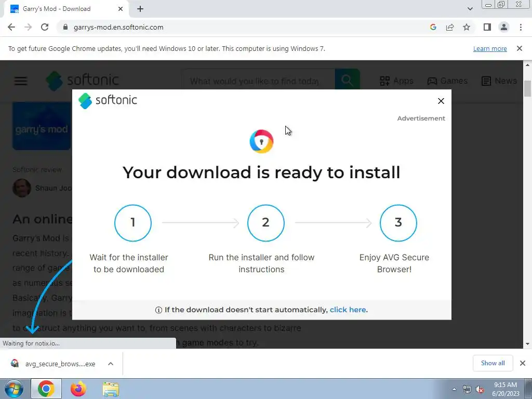Click the network tray icon
This screenshot has width=532, height=399.
click(467, 389)
